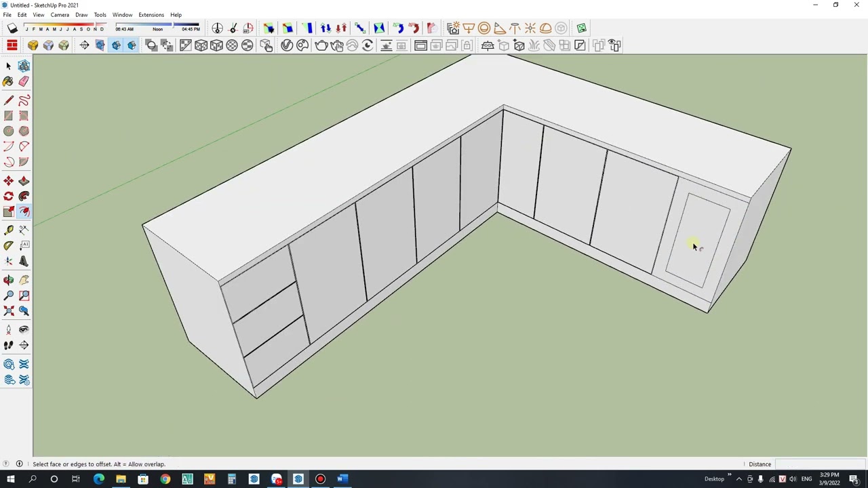Viewport: 868px width, 488px height.
Task: Activate the Push/Pull tool
Action: 24,181
